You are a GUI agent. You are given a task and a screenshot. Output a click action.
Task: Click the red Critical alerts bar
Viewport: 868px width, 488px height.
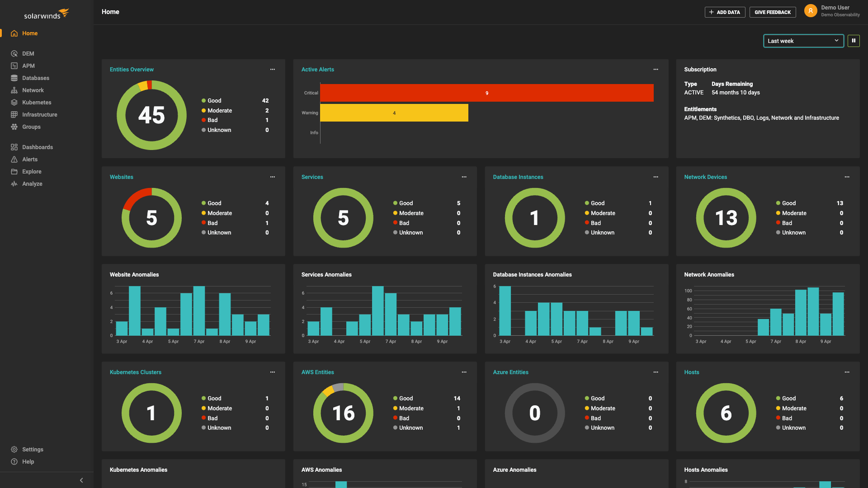[486, 93]
